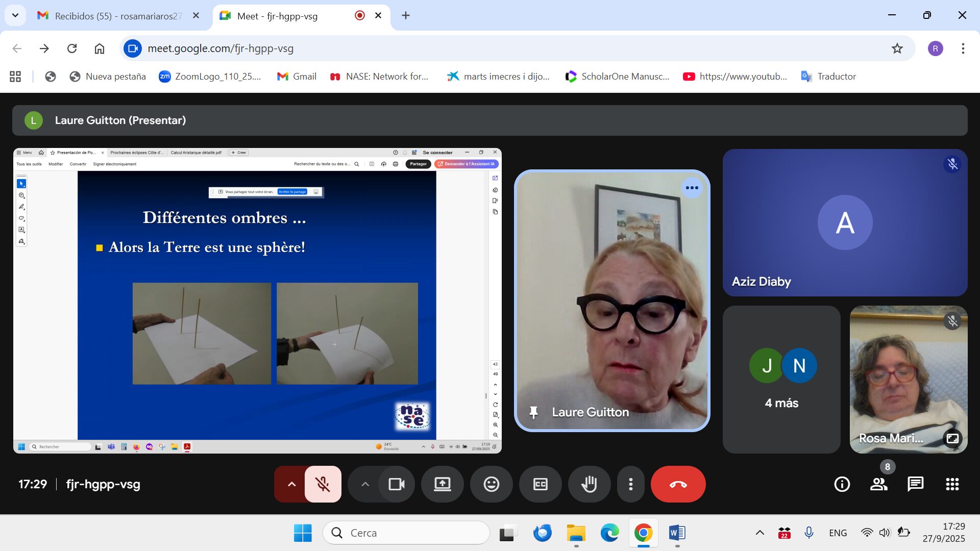The width and height of the screenshot is (980, 551).
Task: Open the activities grid icon
Action: 952,484
